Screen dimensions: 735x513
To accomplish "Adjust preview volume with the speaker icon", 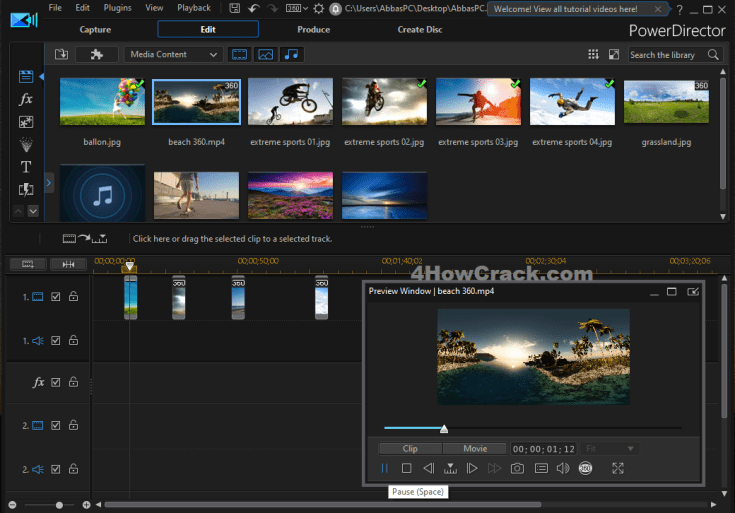I will pos(562,468).
